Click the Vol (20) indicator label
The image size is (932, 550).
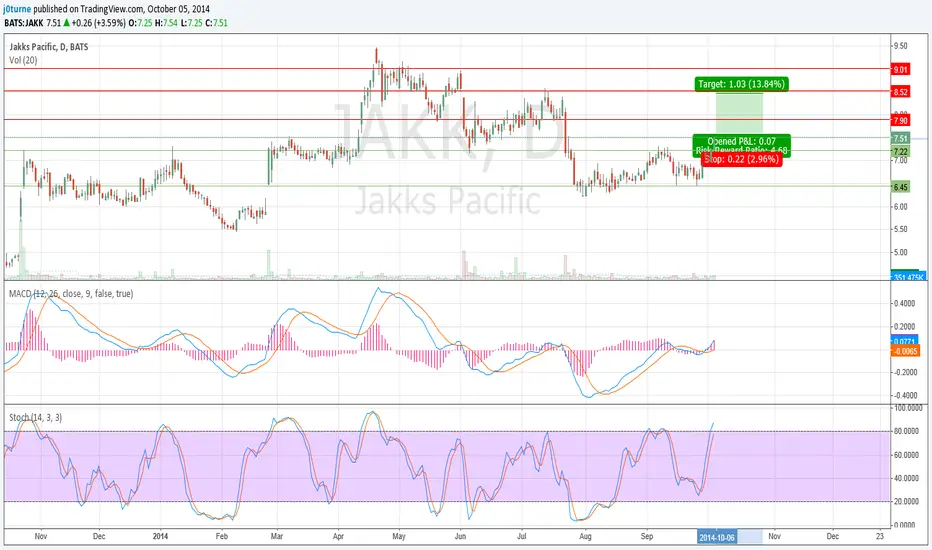[23, 60]
